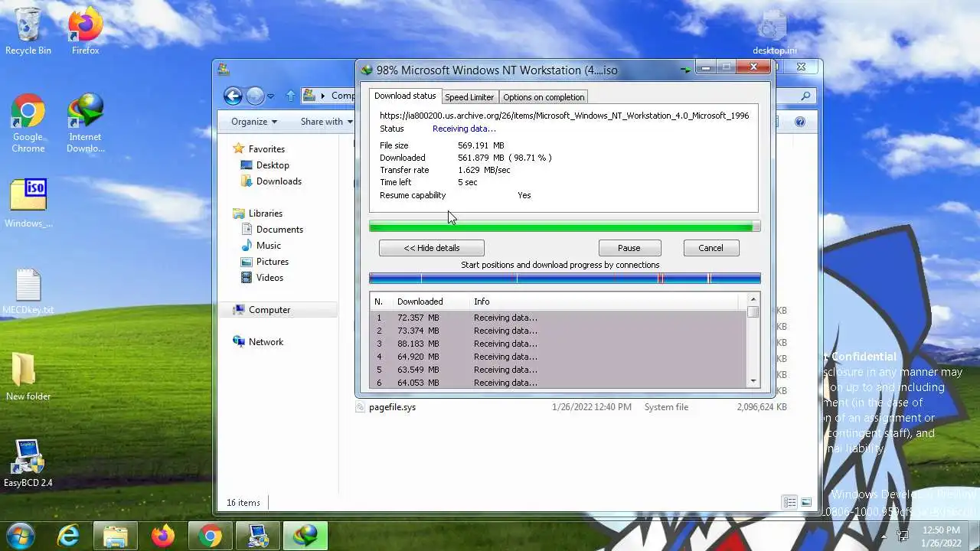The image size is (980, 551).
Task: Open Documents library in sidebar
Action: 272,230
